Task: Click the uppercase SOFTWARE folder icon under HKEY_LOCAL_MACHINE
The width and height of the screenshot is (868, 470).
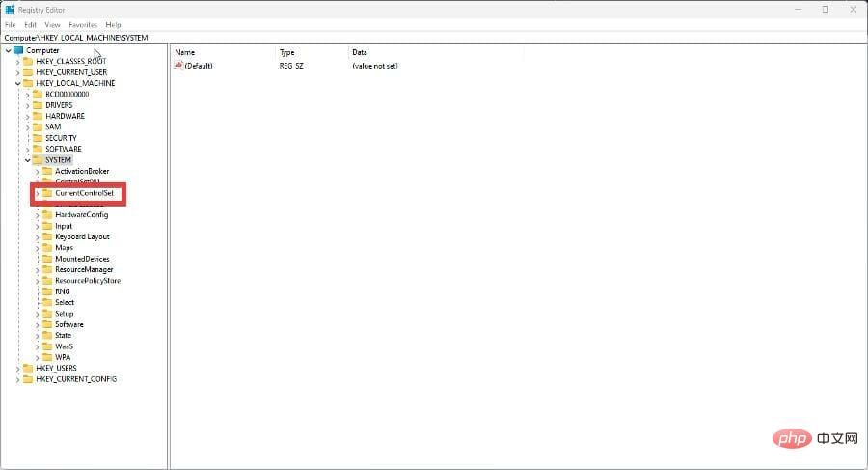Action: click(x=38, y=149)
